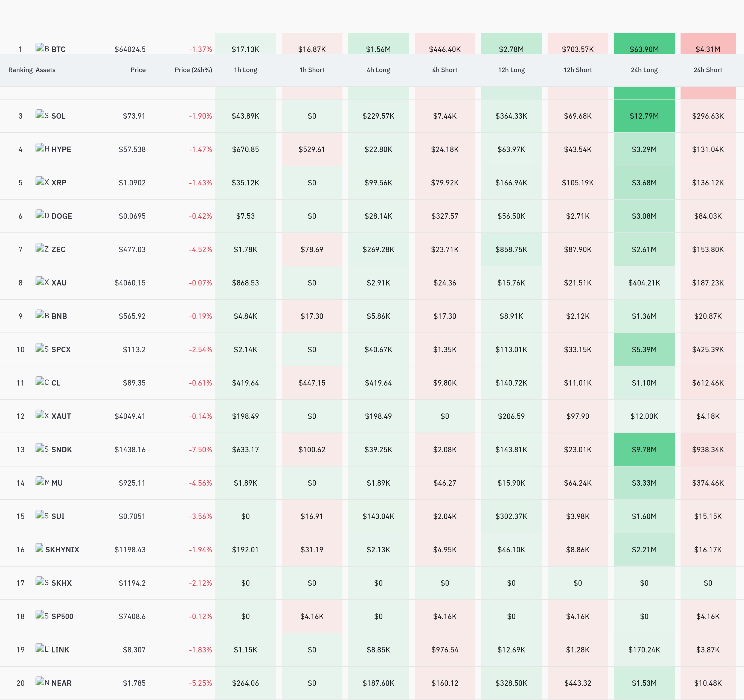Click the DOGE coin icon
The height and width of the screenshot is (700, 744).
tap(42, 214)
